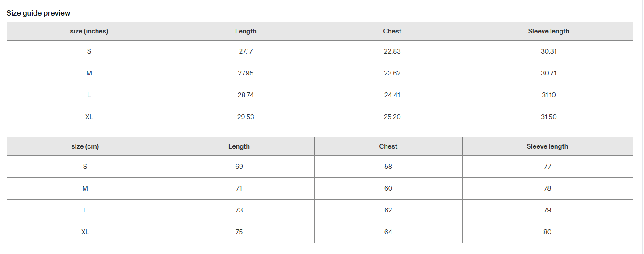
Task: Click the M row label in cm table
Action: (85, 188)
